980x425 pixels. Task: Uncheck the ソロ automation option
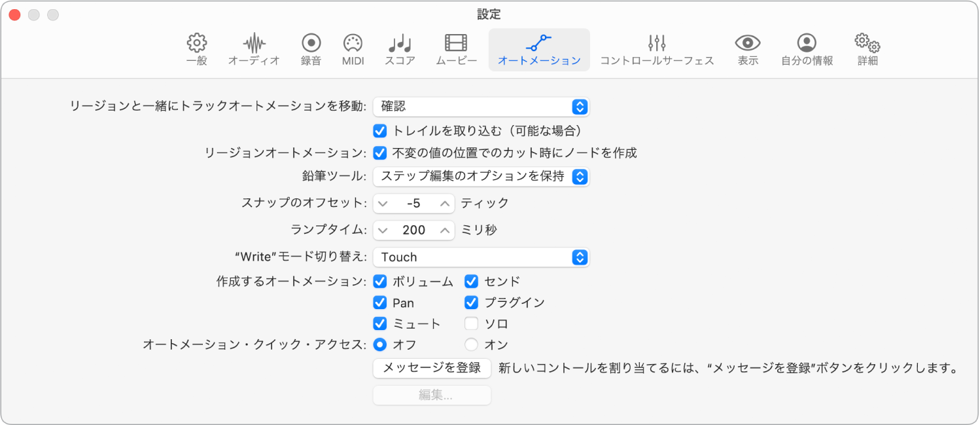coord(470,323)
